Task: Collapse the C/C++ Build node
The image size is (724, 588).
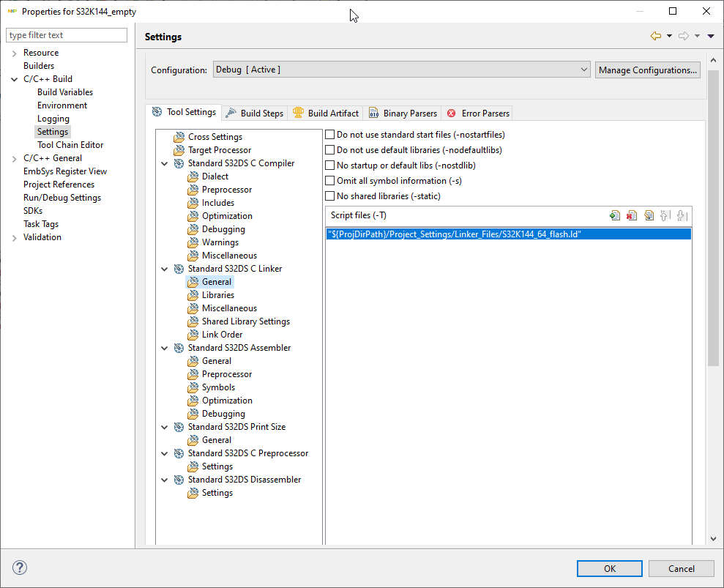Action: click(15, 79)
